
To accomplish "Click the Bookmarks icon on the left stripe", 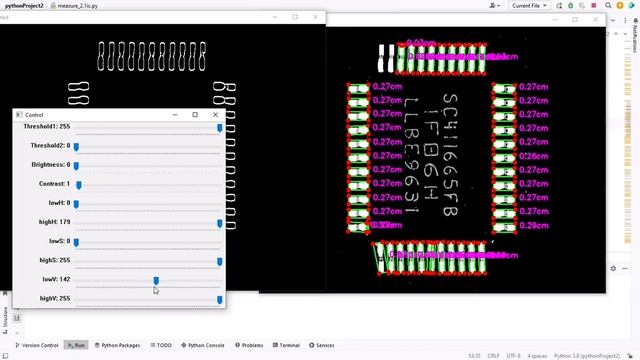I will click(x=5, y=293).
